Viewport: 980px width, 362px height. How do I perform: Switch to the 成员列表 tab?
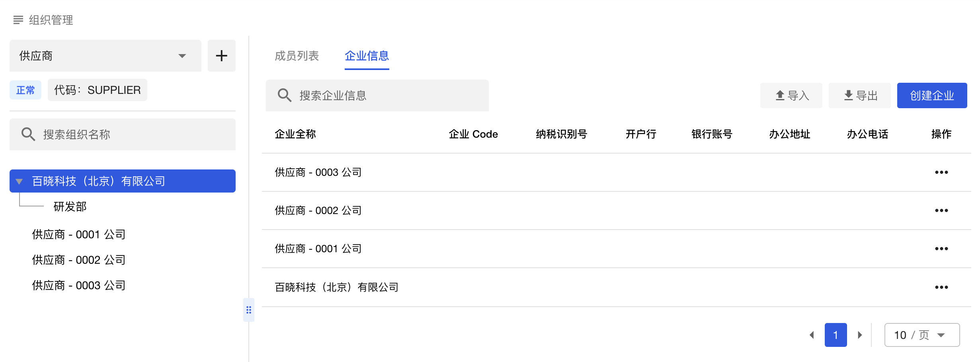click(297, 56)
